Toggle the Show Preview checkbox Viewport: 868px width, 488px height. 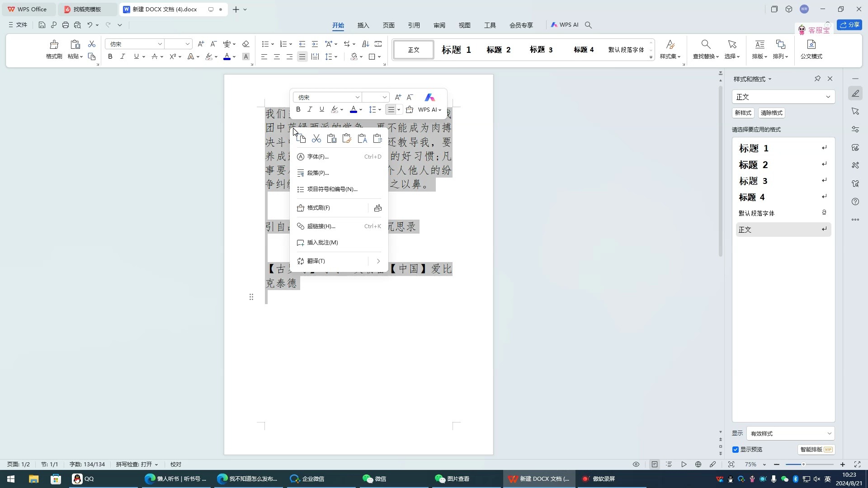pos(736,450)
